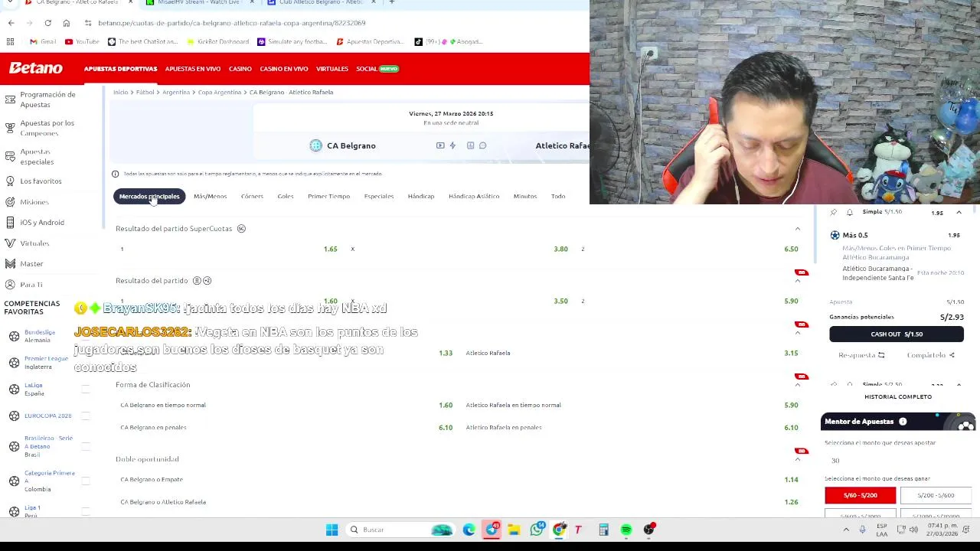Click the Windows Start button
Screen dimensions: 980x551
(332, 530)
